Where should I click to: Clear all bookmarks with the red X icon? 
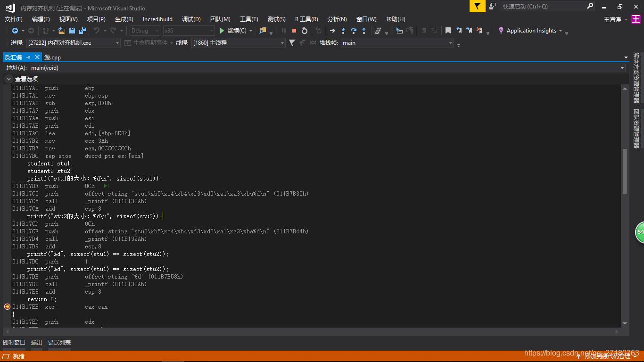click(x=479, y=31)
